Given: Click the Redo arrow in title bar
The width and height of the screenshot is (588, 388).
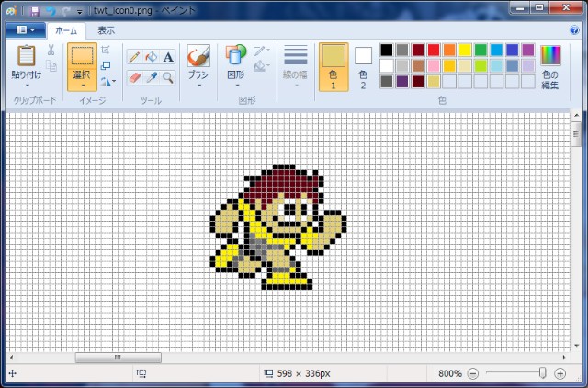Looking at the screenshot, I should 66,11.
